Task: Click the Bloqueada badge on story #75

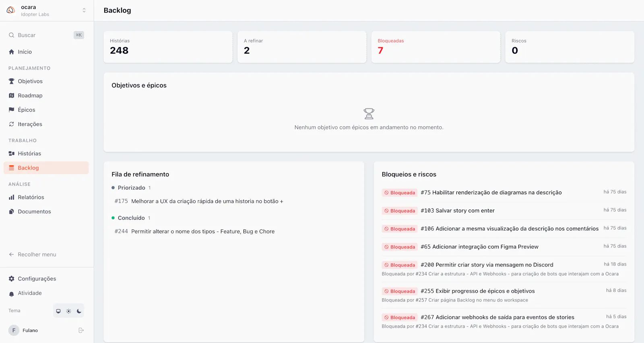Action: [400, 193]
